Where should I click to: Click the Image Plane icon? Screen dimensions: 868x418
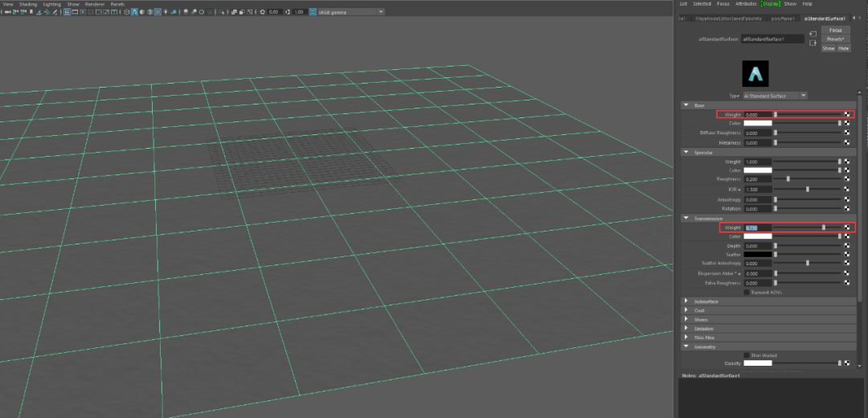pyautogui.click(x=39, y=11)
